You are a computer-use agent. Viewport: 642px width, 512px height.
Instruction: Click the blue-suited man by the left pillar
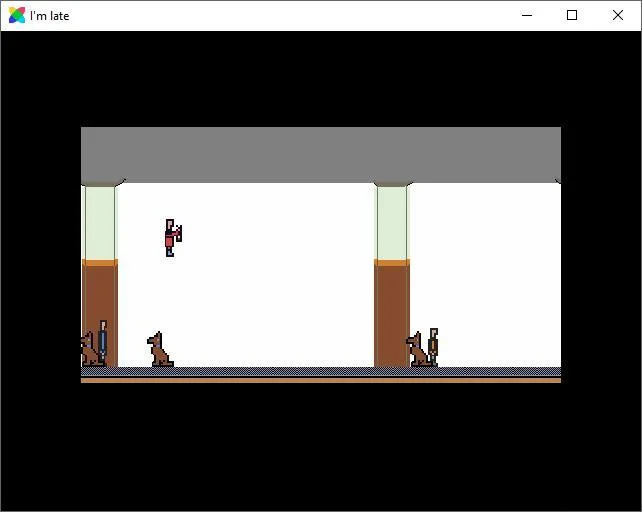103,343
